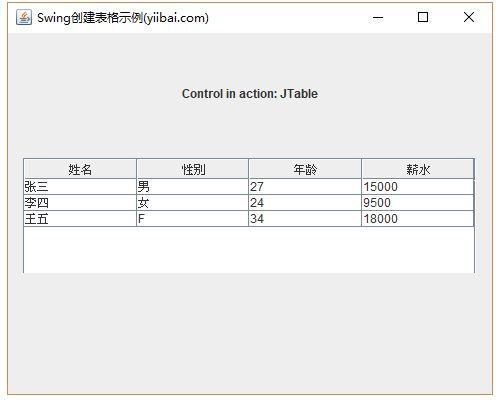Click the Control in action: JTable label
This screenshot has height=400, width=500.
pos(250,94)
